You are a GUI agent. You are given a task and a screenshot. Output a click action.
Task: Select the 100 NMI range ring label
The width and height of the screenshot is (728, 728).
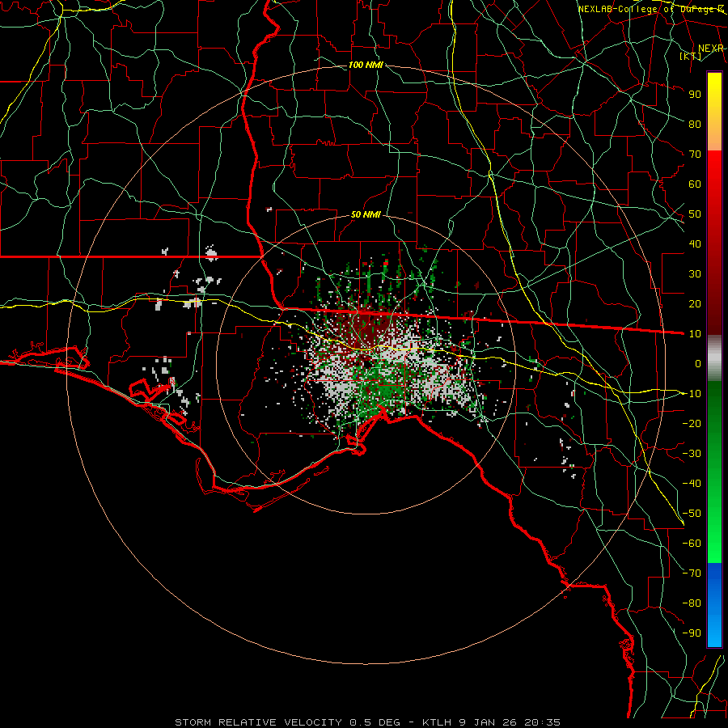click(366, 65)
